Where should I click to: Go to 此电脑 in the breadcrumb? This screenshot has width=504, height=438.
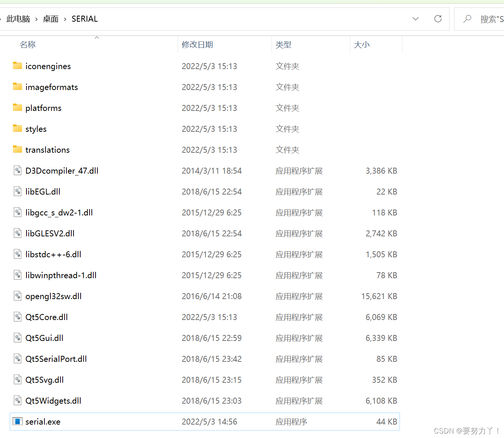(x=18, y=19)
